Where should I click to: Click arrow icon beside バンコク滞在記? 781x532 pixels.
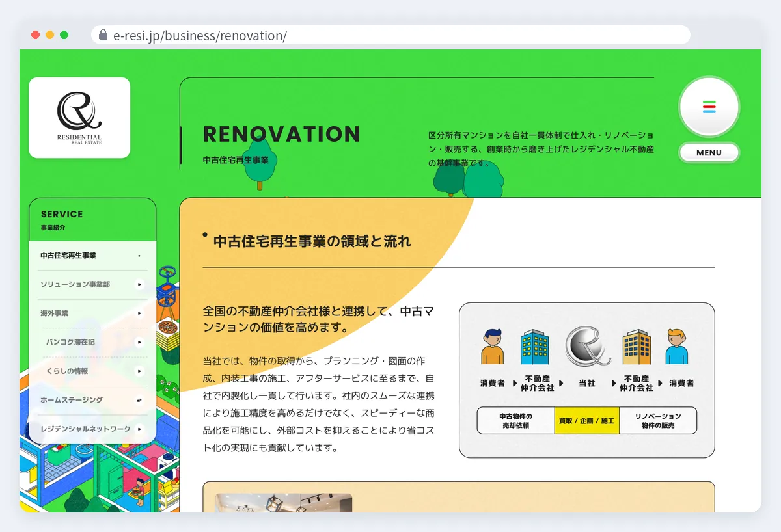point(139,342)
